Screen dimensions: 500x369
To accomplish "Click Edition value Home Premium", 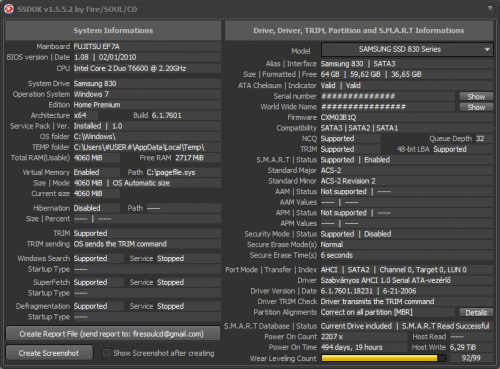I will [x=97, y=105].
